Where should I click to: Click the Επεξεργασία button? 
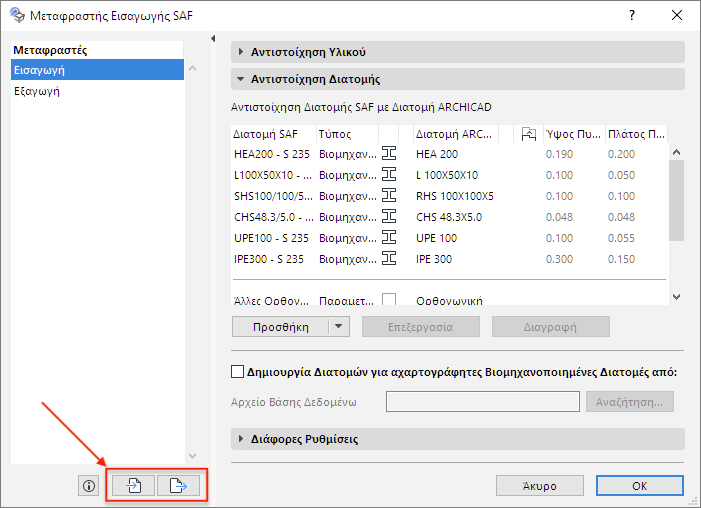point(421,327)
